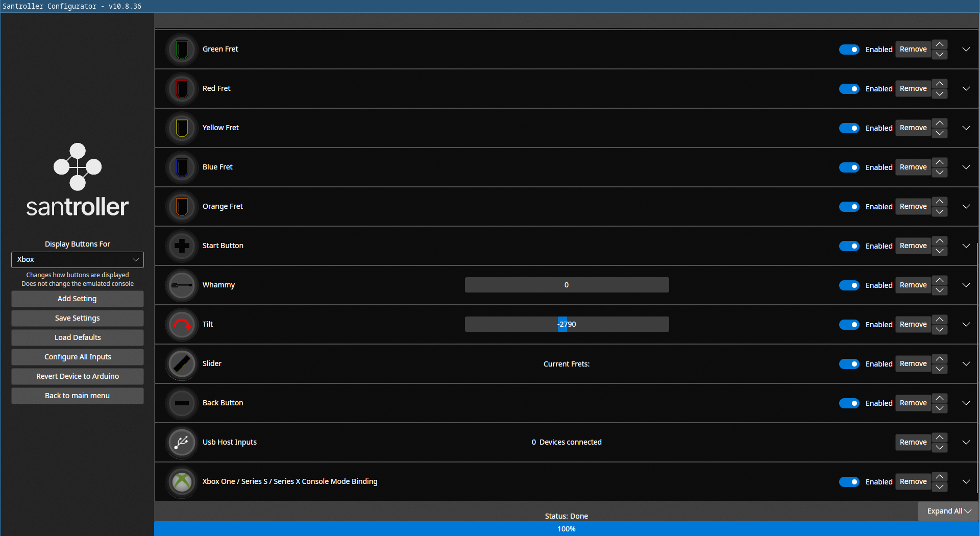Screen dimensions: 980x536
Task: Click the Slider icon
Action: point(182,364)
